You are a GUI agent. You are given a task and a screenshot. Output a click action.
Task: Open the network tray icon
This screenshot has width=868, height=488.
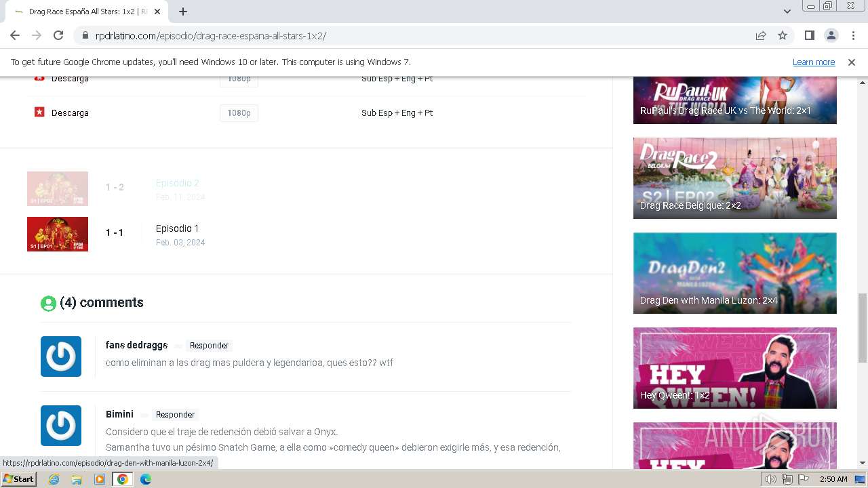coord(787,479)
